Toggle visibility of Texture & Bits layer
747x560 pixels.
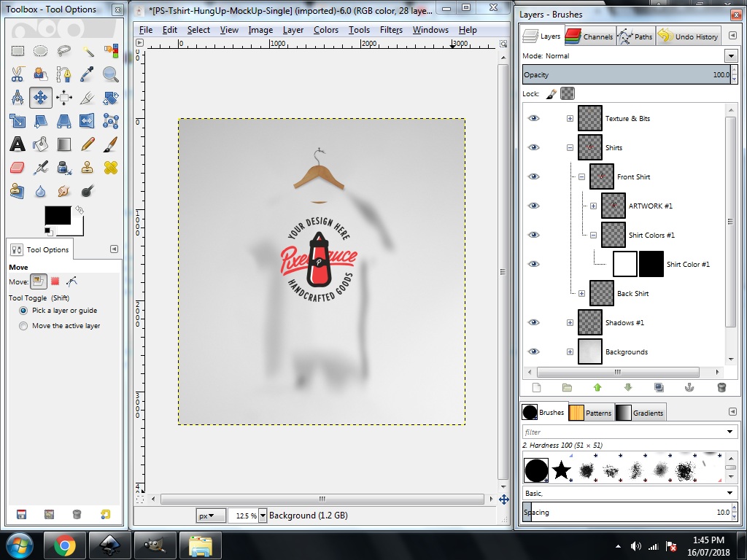(x=534, y=118)
